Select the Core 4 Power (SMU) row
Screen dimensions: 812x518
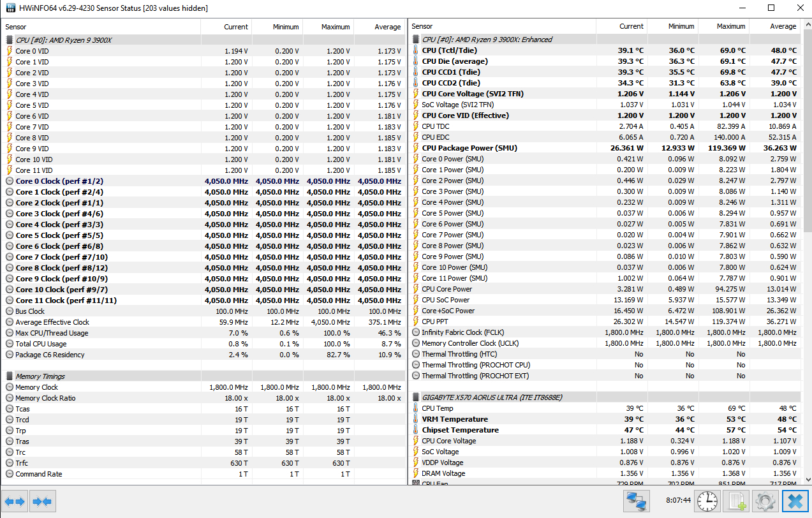coord(605,202)
